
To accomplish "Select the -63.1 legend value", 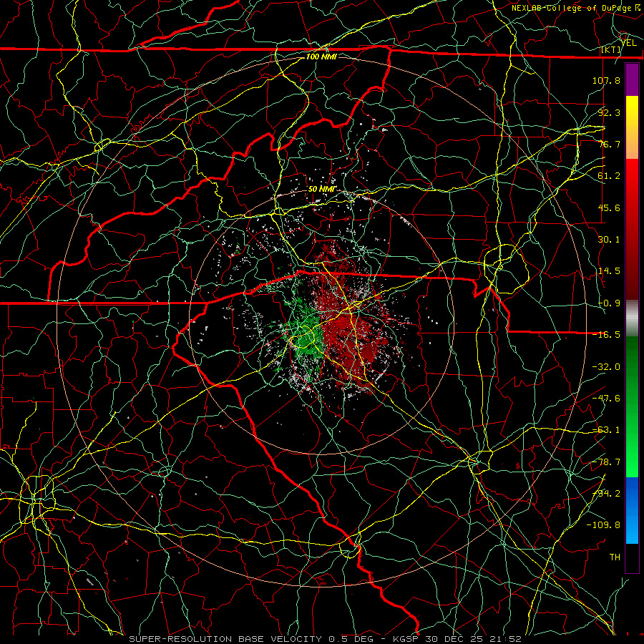I will [x=606, y=430].
